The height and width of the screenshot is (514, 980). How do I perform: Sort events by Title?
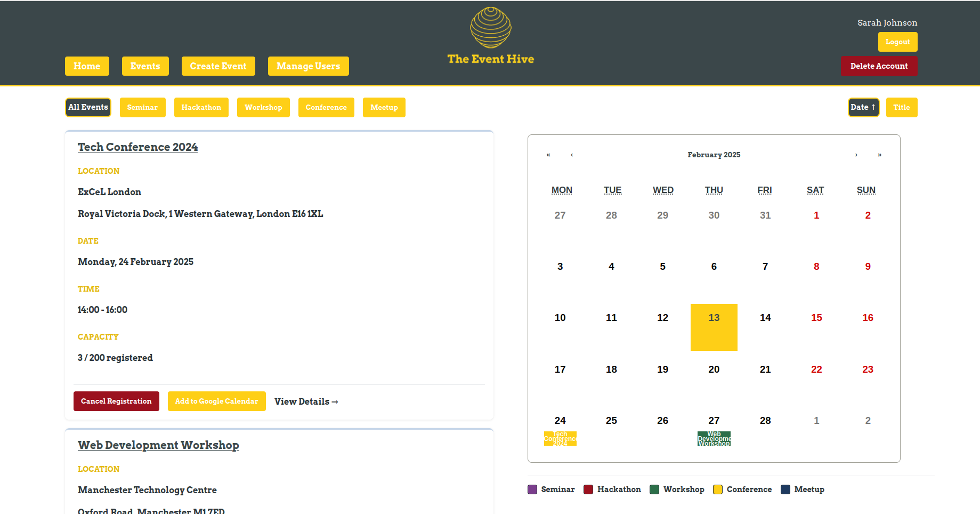902,107
